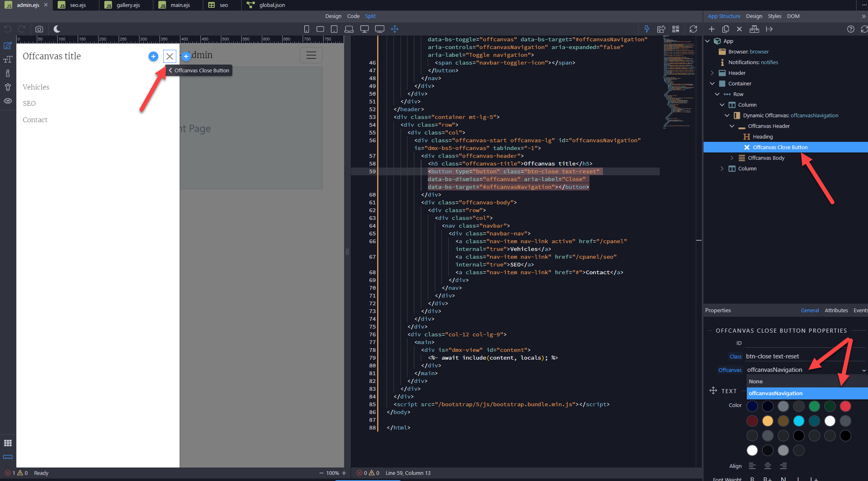Image resolution: width=868 pixels, height=481 pixels.
Task: Toggle dark mode moon icon
Action: (57, 29)
